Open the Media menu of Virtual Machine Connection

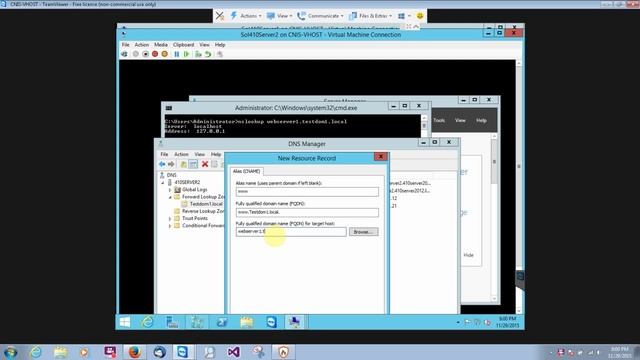[x=161, y=44]
